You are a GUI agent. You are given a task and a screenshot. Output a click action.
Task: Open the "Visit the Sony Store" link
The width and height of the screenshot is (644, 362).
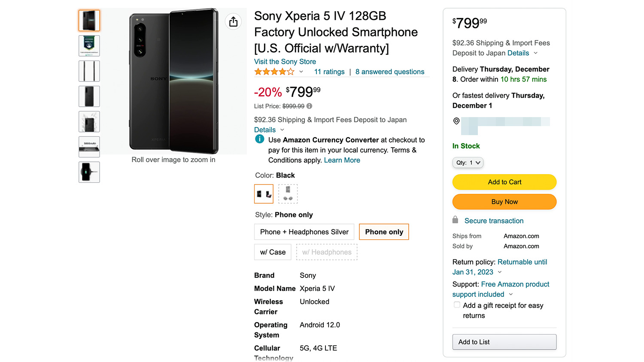click(285, 62)
